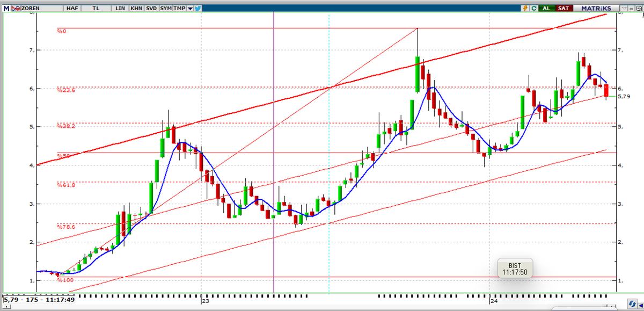Image resolution: width=644 pixels, height=311 pixels.
Task: Refresh the chart with the green C icon
Action: point(534,8)
